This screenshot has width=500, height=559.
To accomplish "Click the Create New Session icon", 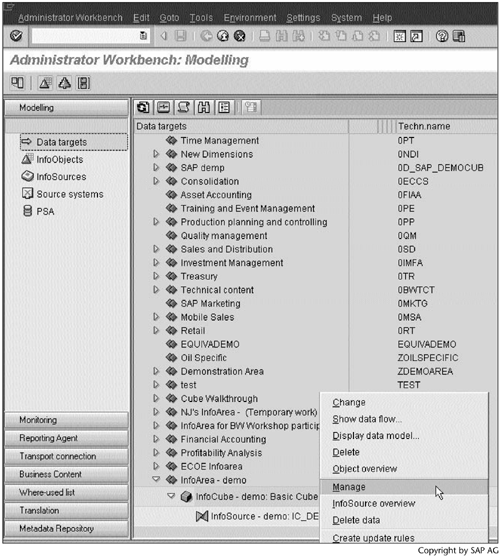I will pos(400,36).
